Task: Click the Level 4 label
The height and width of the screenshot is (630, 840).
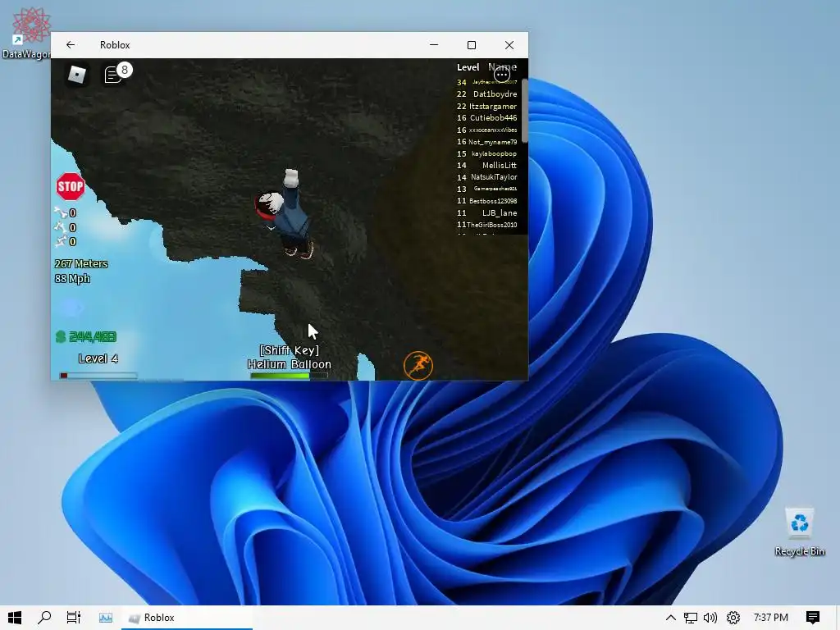Action: (98, 358)
